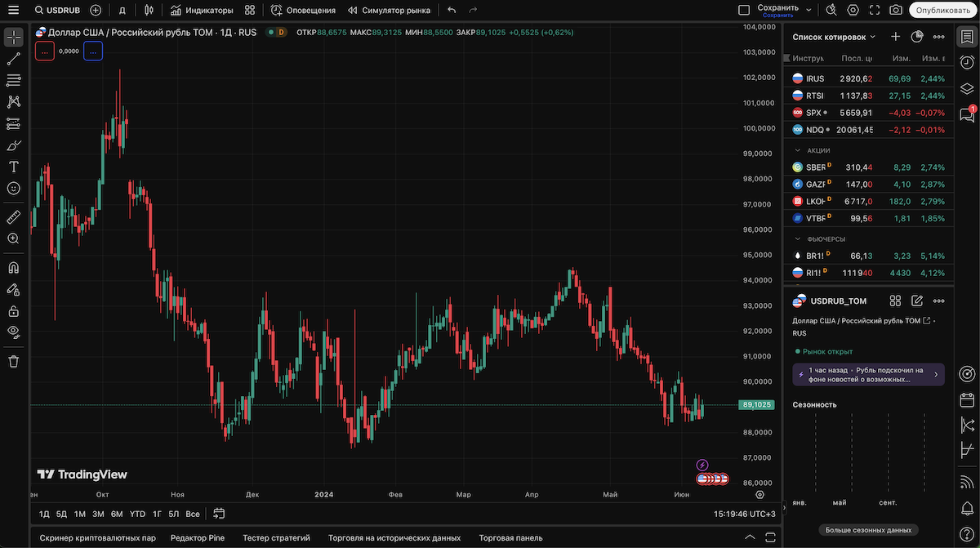This screenshot has width=980, height=548.
Task: Select the 1Д date range
Action: tap(45, 514)
